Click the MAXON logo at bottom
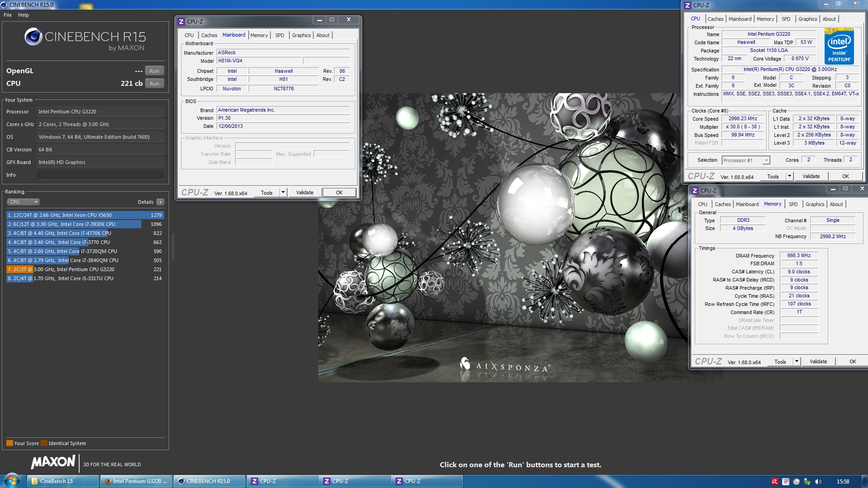This screenshot has width=868, height=488. pos(53,462)
